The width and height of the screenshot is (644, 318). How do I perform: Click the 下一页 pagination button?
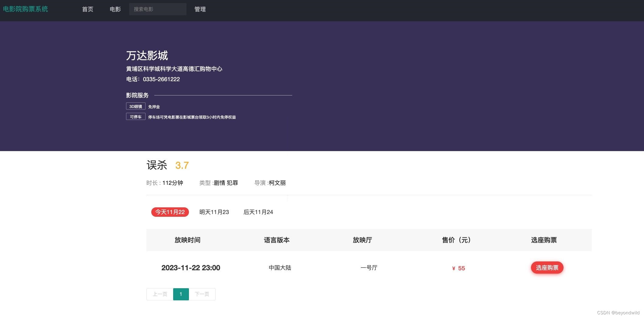[x=202, y=294]
